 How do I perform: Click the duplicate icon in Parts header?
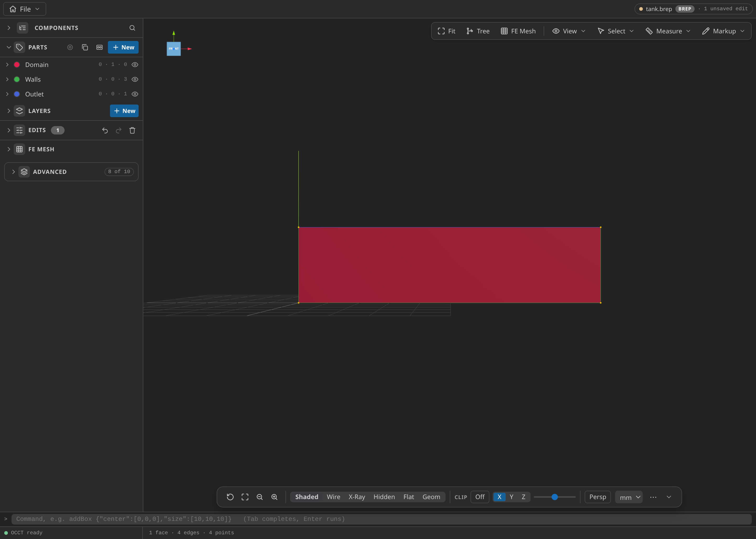tap(85, 48)
